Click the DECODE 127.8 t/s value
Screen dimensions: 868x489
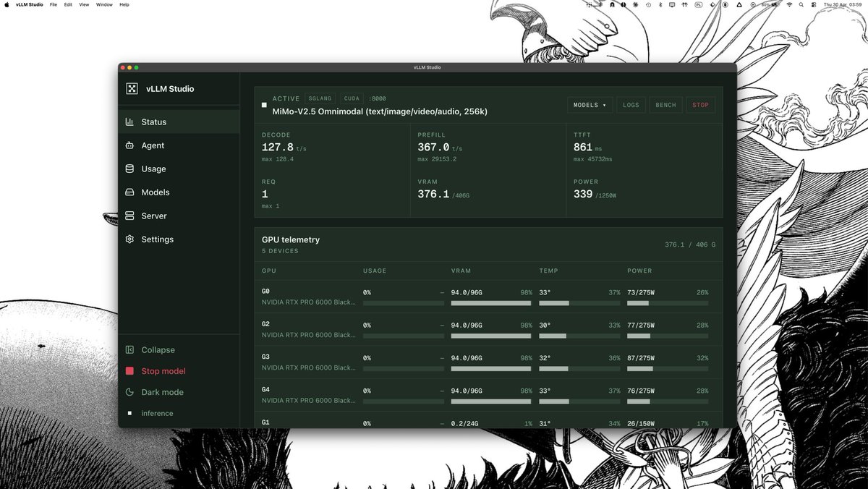tap(284, 148)
